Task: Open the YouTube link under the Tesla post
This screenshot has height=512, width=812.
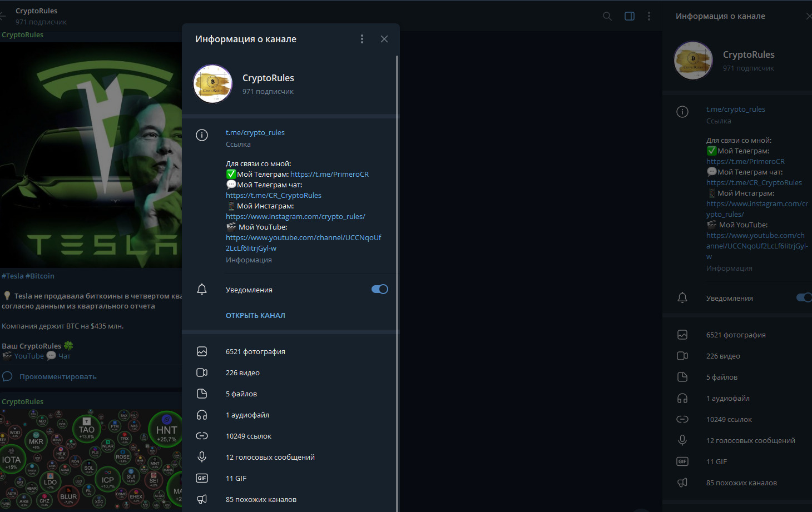Action: tap(29, 356)
